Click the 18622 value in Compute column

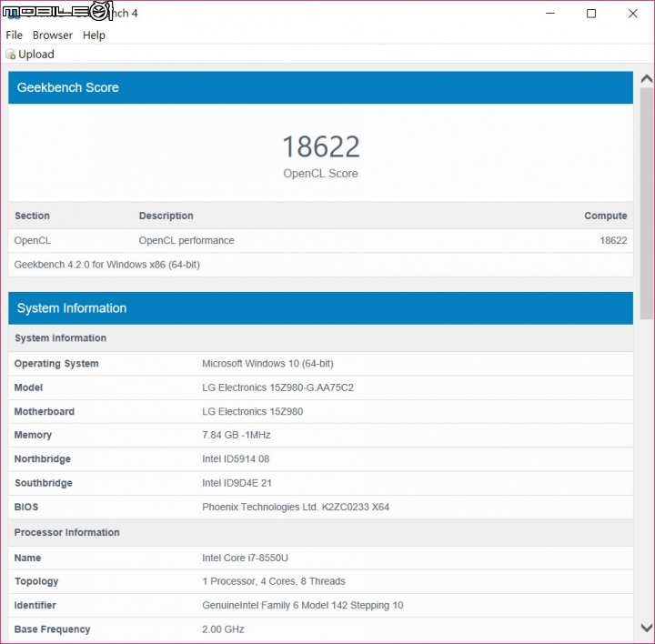pyautogui.click(x=614, y=240)
